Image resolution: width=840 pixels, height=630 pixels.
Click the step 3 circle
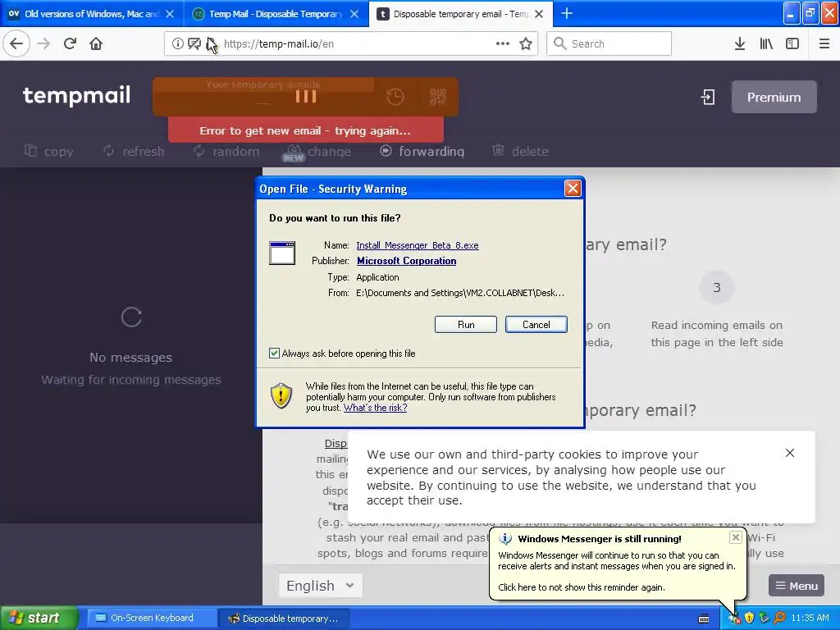[x=716, y=288]
